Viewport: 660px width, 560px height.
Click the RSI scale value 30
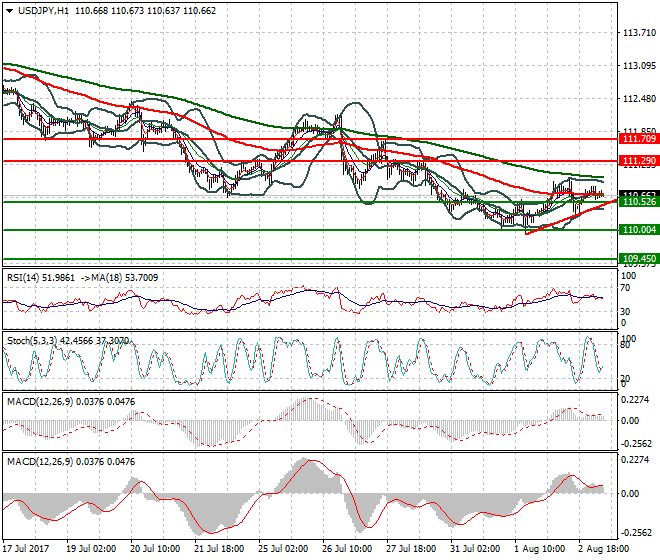625,312
